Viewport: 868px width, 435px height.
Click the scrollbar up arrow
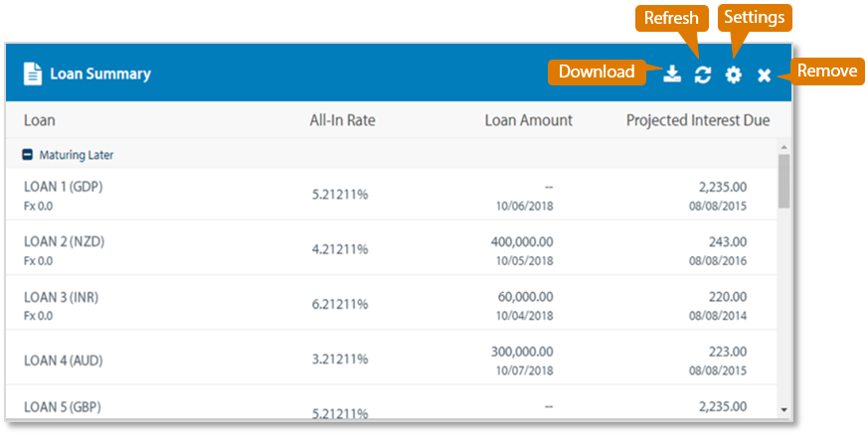784,145
